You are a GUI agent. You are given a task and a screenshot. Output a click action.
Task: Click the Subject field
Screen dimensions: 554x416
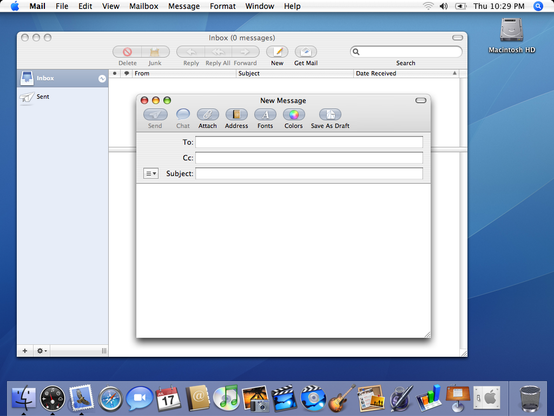(x=309, y=173)
